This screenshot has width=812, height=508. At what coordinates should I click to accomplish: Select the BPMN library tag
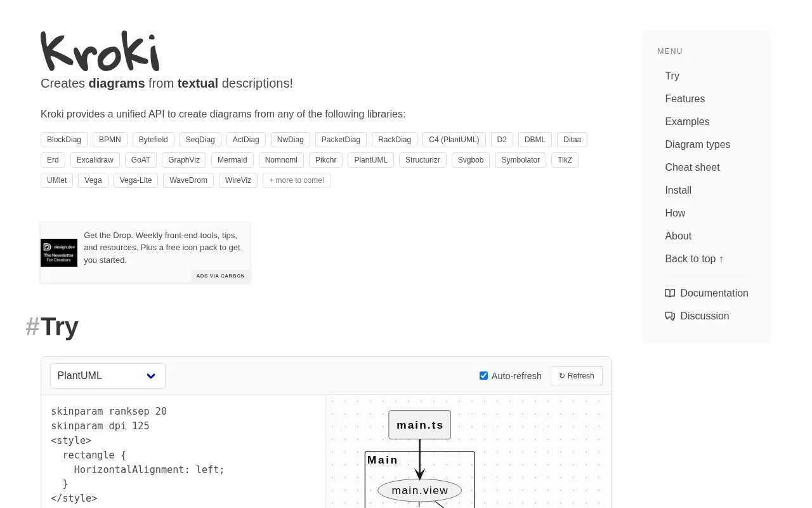[x=110, y=140]
